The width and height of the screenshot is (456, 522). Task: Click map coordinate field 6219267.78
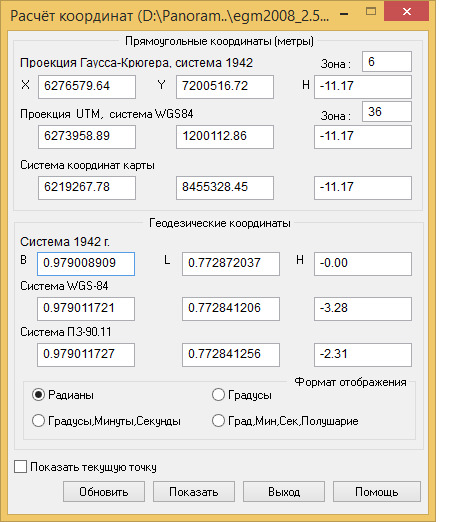[87, 188]
